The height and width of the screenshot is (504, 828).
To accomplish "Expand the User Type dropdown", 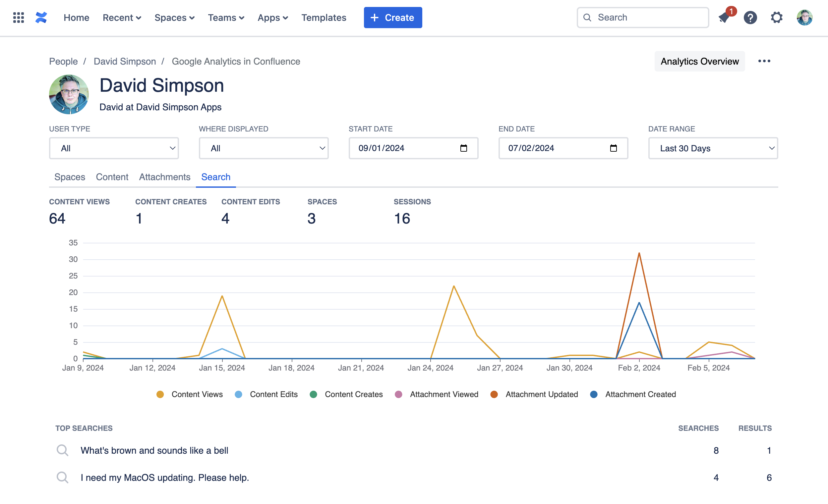I will (114, 148).
